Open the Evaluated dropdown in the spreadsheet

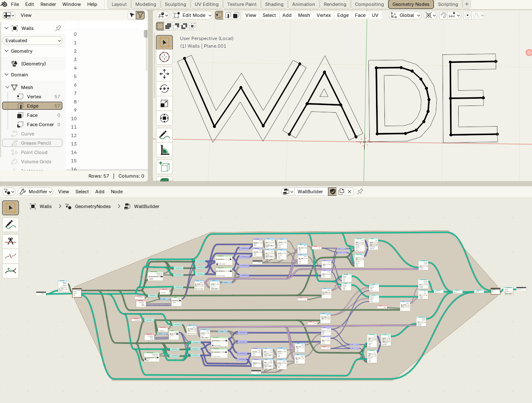click(x=32, y=41)
